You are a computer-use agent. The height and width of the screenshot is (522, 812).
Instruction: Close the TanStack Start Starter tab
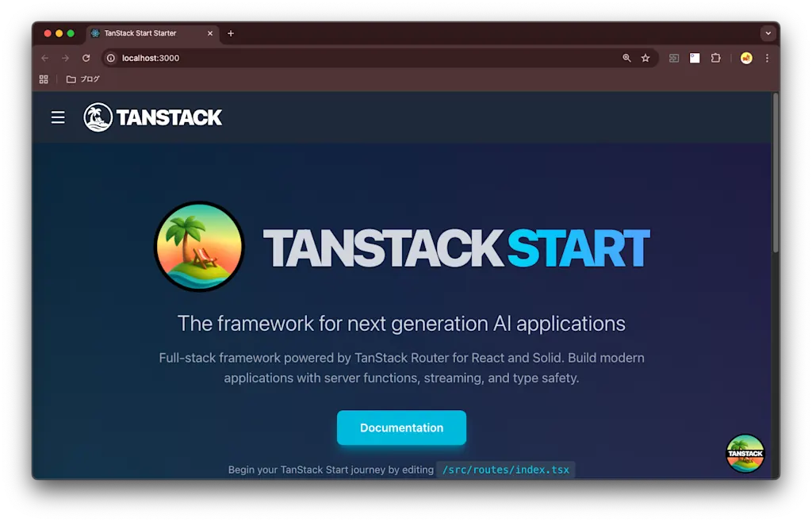click(209, 33)
